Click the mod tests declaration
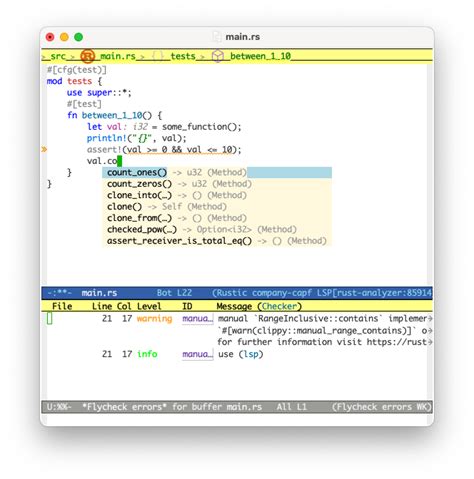The height and width of the screenshot is (479, 474). pyautogui.click(x=74, y=81)
